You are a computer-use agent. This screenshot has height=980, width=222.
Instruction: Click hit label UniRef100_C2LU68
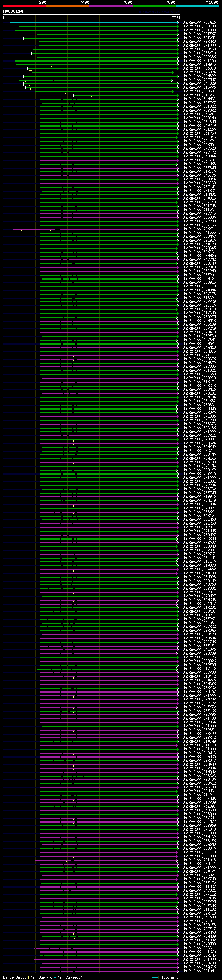[199, 164]
